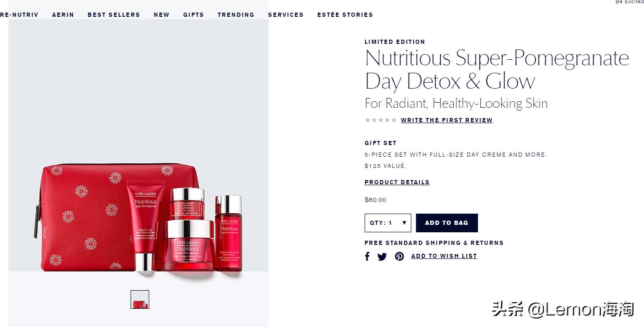Click the Nutritious Super-Pomegranate product title
Viewport: 644px width, 327px height.
tap(497, 69)
